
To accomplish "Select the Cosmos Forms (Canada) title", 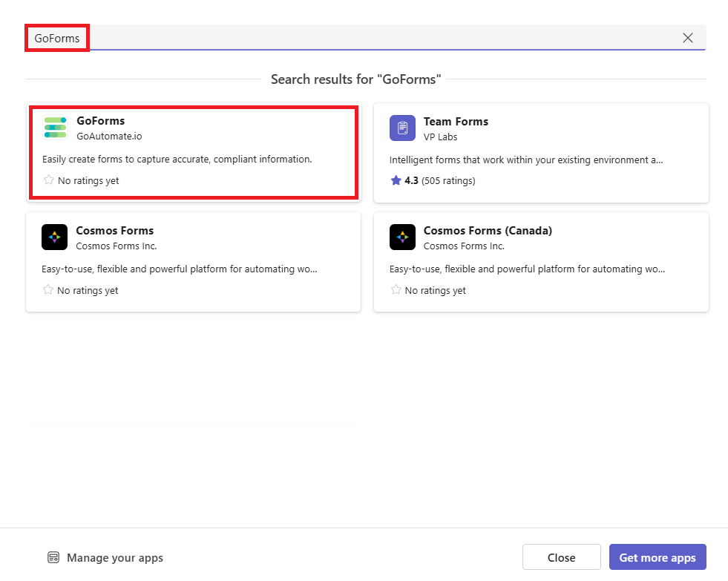I will 488,231.
